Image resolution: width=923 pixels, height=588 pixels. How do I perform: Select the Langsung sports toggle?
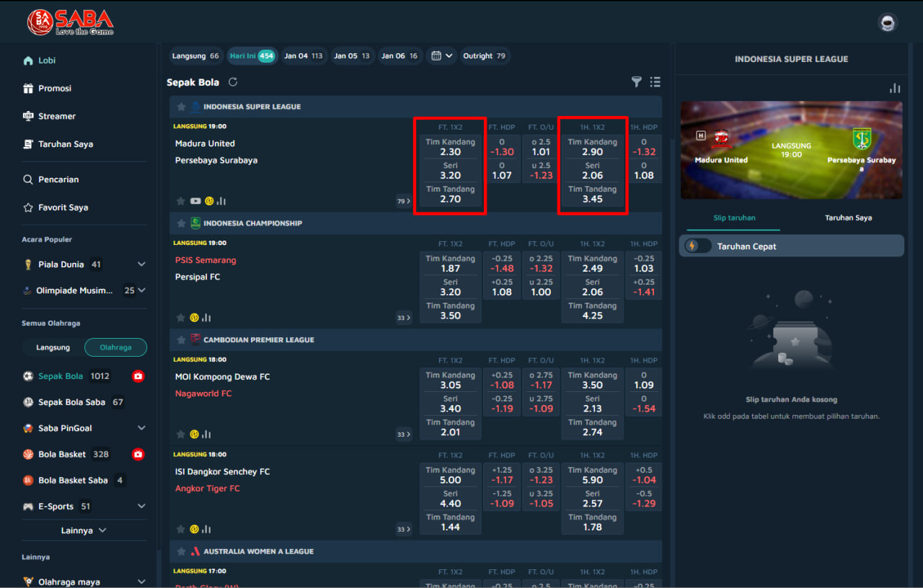click(x=53, y=347)
